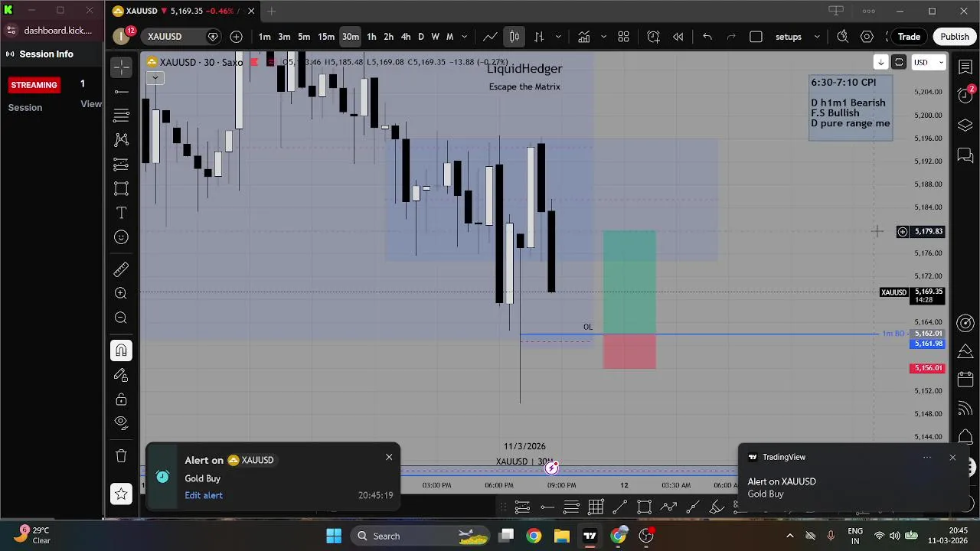Undo the last chart action
Screen dimensions: 980x551
click(707, 37)
